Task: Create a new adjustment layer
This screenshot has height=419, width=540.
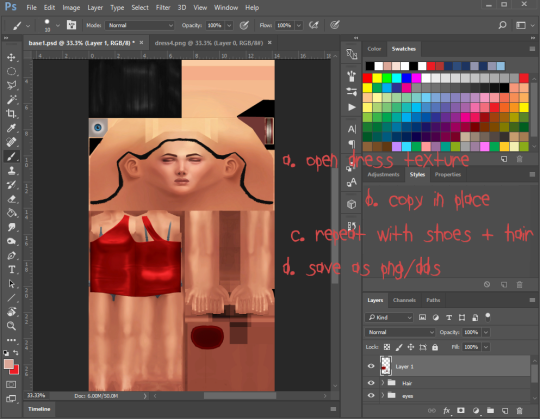Action: pyautogui.click(x=476, y=410)
